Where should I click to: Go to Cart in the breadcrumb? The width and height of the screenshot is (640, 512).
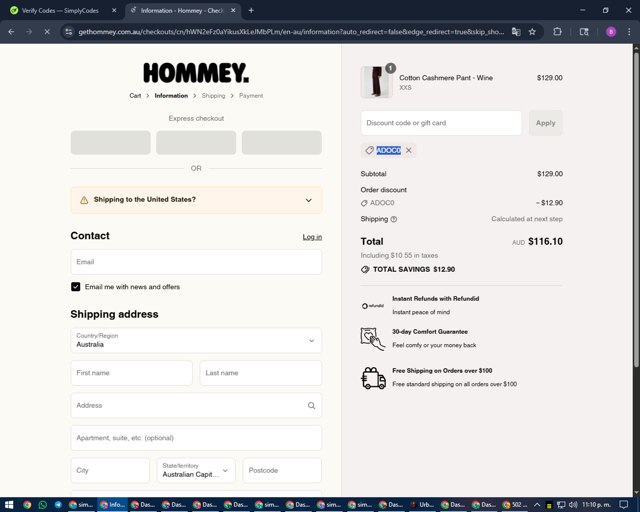[x=135, y=96]
